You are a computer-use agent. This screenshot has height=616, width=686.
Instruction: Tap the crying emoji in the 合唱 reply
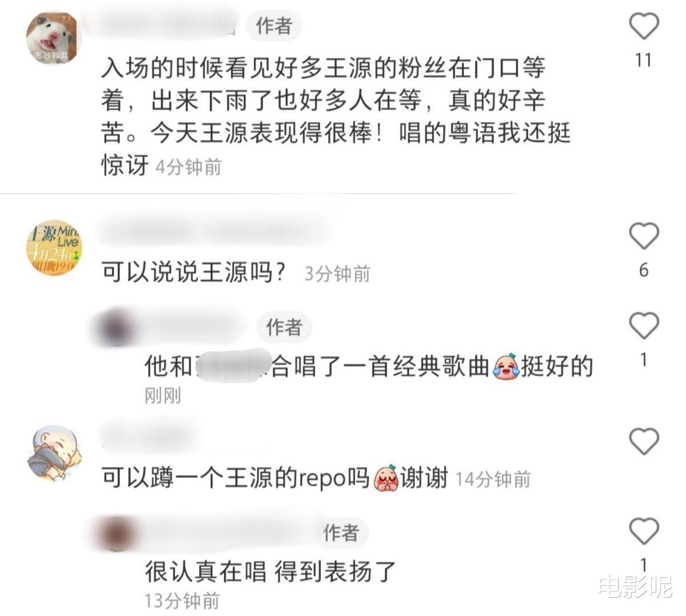(x=506, y=367)
